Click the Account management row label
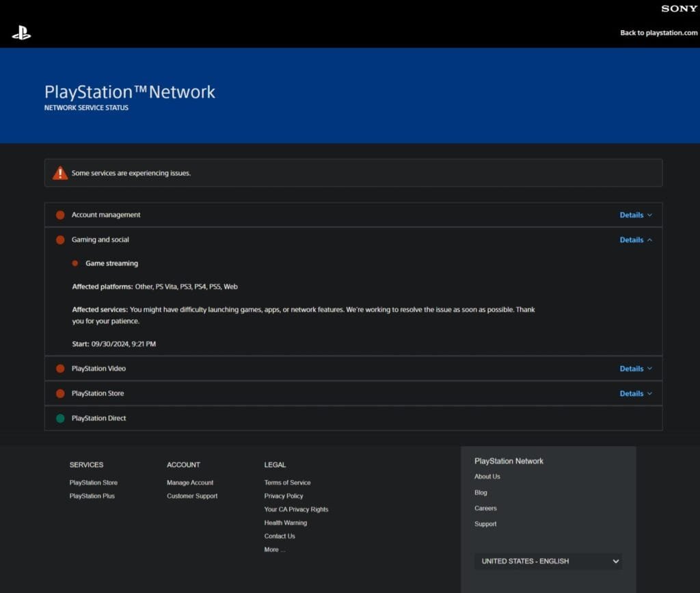The image size is (700, 593). pos(106,215)
